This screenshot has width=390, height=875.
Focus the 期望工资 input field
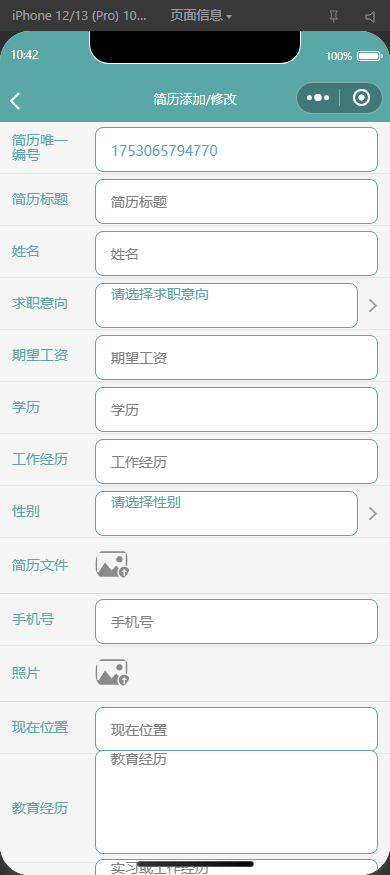(237, 358)
